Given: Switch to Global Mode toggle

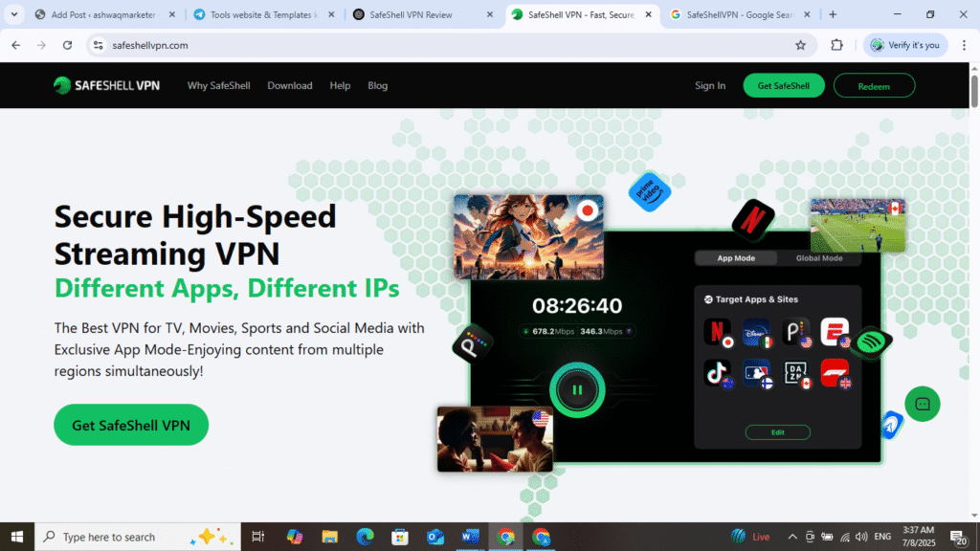Looking at the screenshot, I should [818, 258].
